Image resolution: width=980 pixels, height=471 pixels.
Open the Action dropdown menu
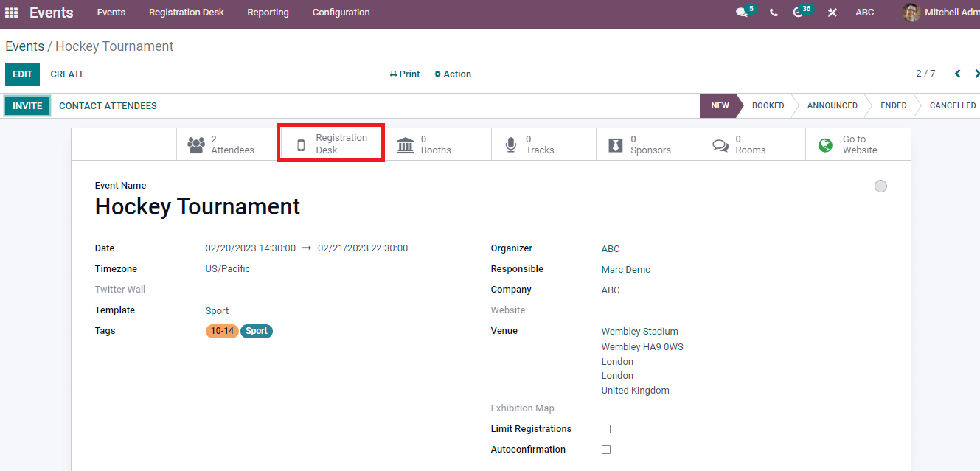click(453, 74)
